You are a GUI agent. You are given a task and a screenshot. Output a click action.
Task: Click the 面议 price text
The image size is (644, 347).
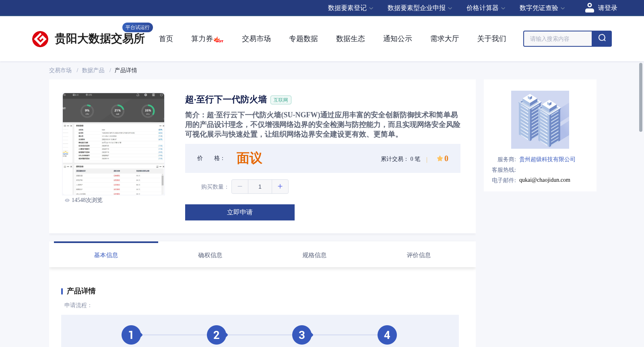(249, 158)
